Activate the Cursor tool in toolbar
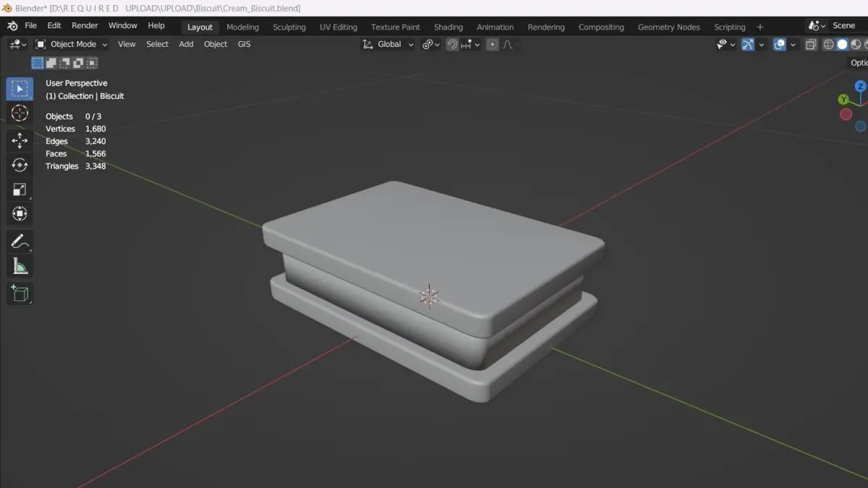The width and height of the screenshot is (868, 488). pos(20,114)
